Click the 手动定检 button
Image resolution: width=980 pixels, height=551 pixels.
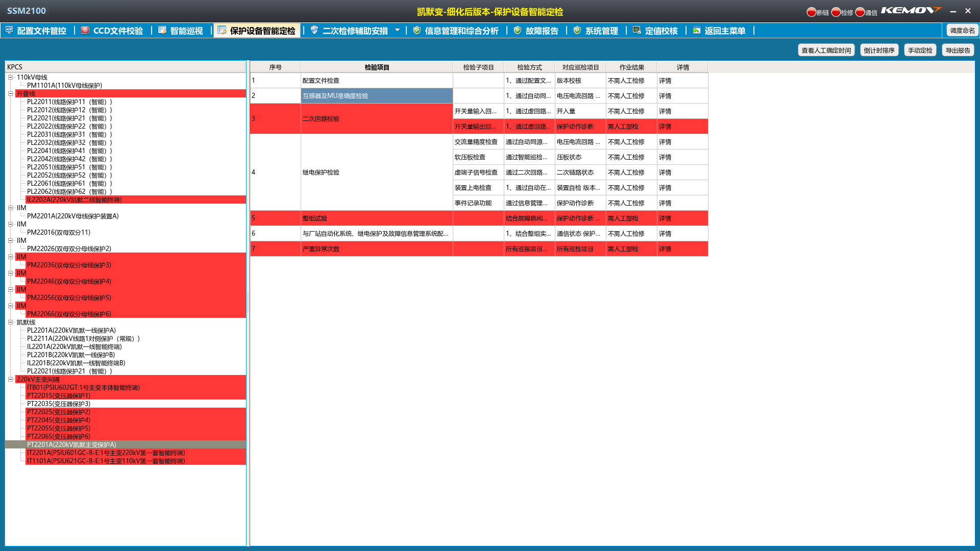(x=920, y=50)
